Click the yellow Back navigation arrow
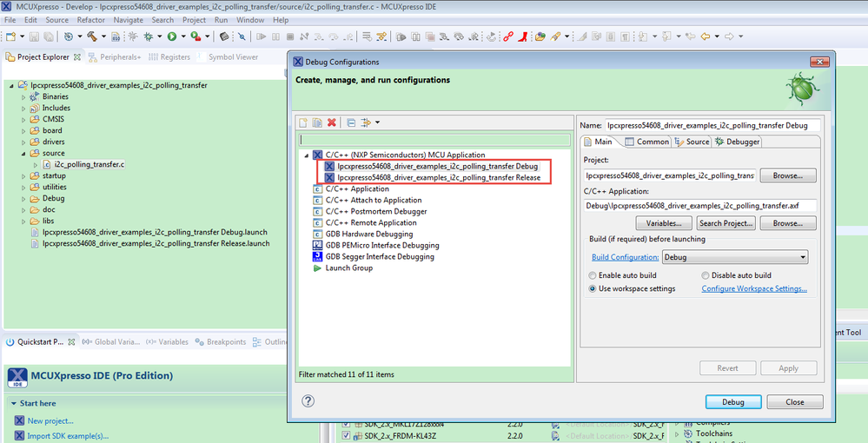 pyautogui.click(x=706, y=36)
